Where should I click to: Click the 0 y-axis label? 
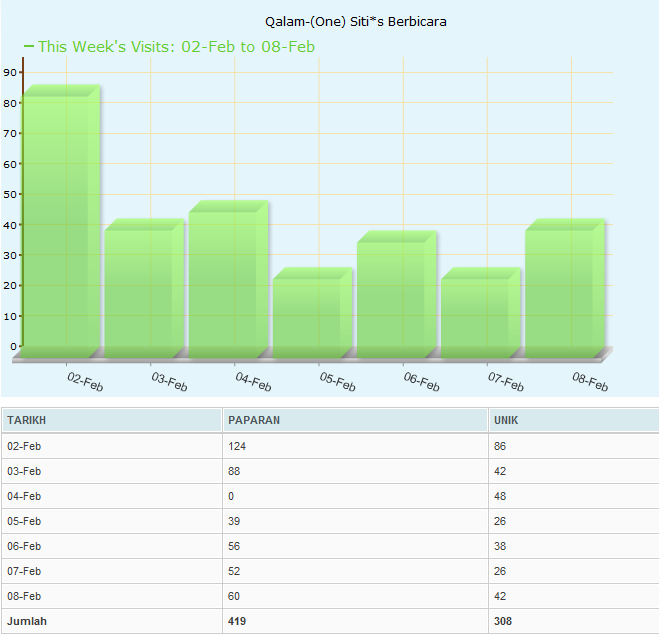(x=13, y=347)
